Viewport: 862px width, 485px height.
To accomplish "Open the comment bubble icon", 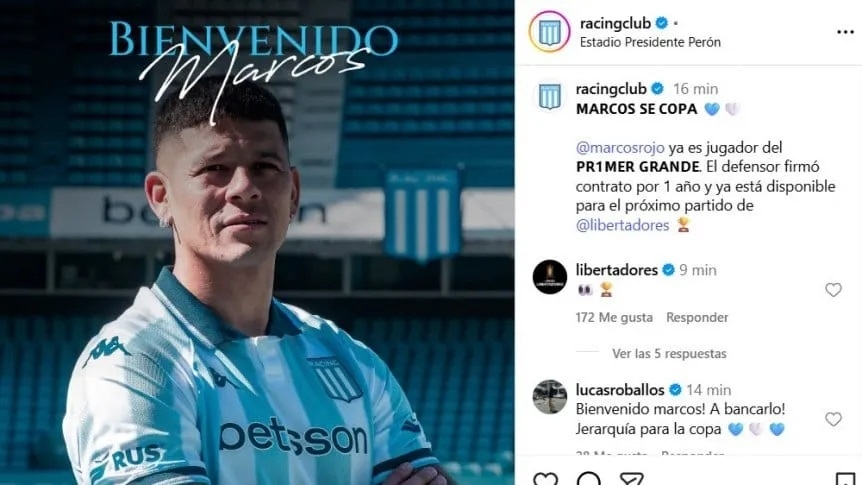I will coord(588,479).
